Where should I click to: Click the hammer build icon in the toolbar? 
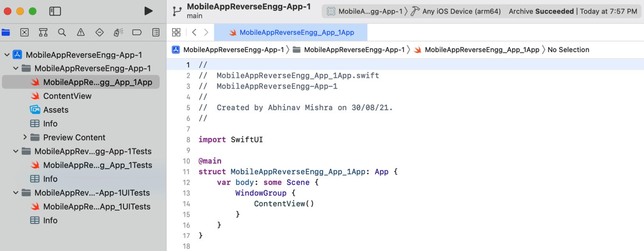click(415, 11)
